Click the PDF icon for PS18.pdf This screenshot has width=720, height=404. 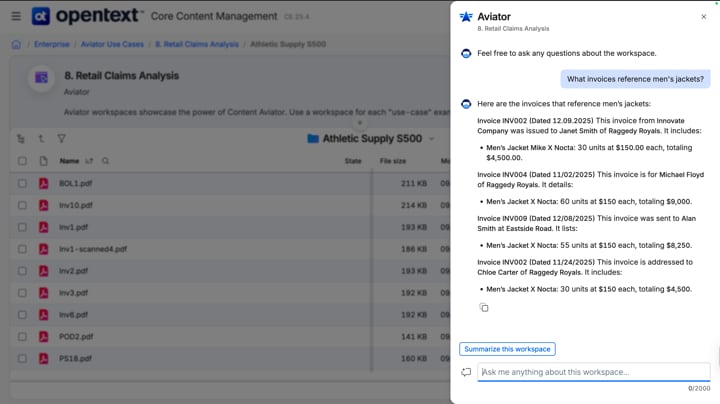click(x=44, y=359)
